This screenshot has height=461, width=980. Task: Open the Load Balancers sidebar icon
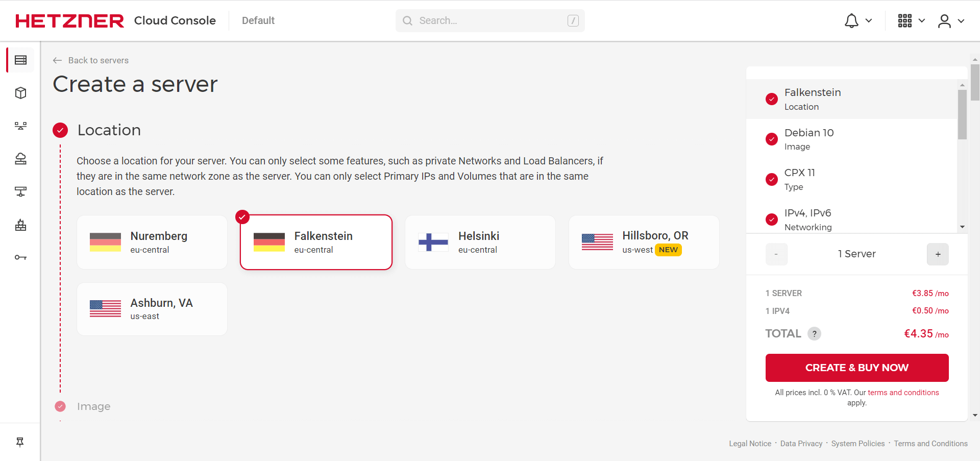20,126
